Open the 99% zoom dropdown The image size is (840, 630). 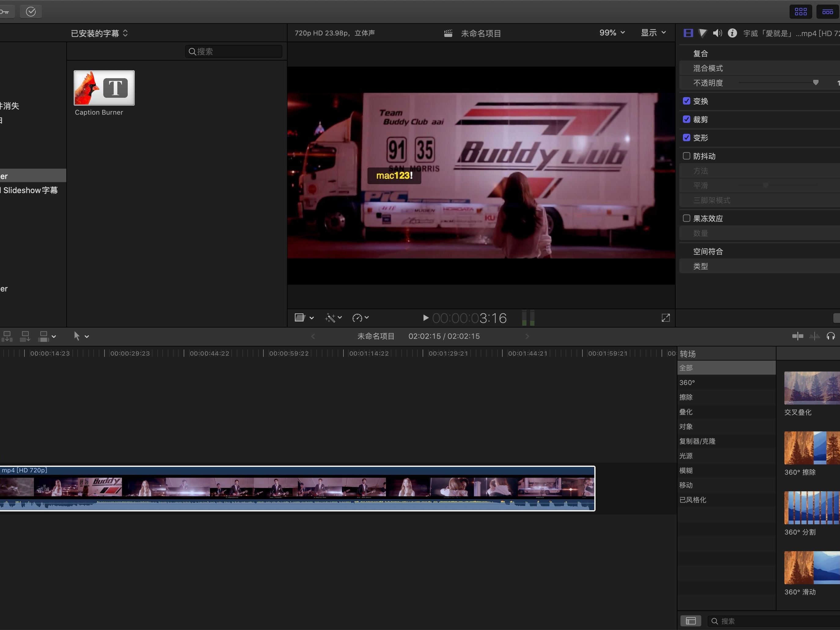(612, 33)
